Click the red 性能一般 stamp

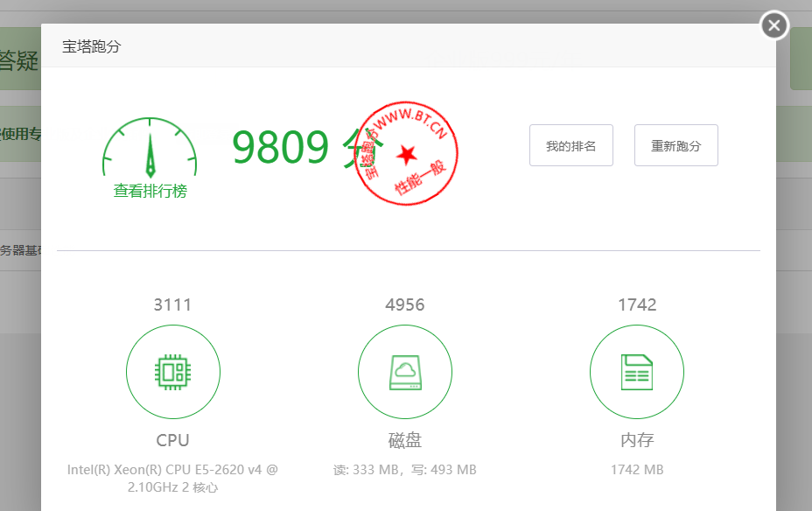[407, 153]
